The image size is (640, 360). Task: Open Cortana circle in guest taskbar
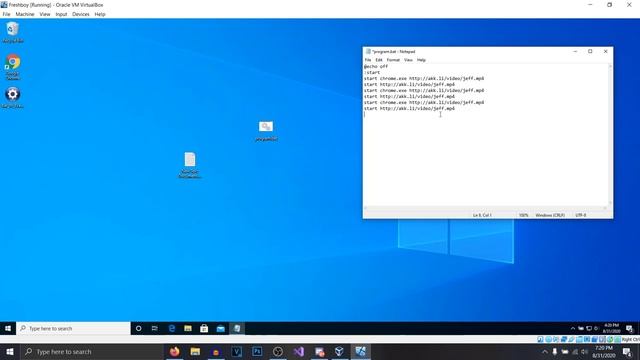click(x=138, y=328)
